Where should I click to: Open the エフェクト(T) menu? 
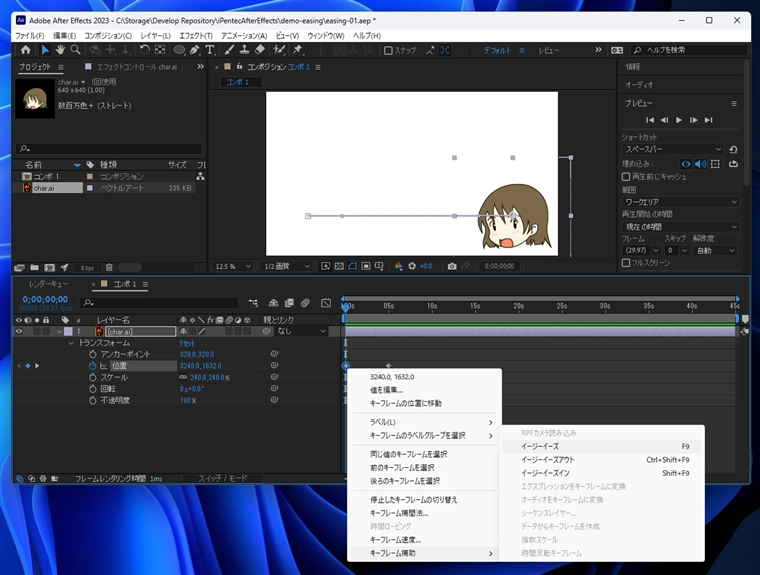point(196,36)
